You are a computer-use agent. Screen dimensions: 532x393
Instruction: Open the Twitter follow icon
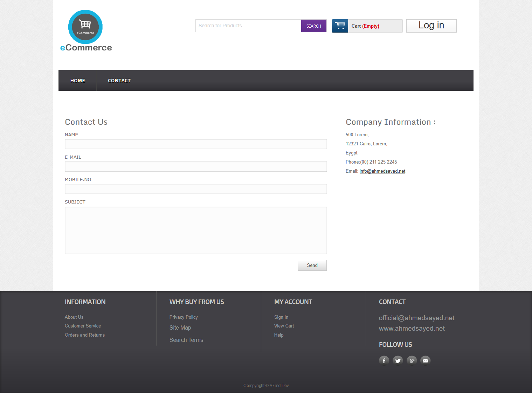398,360
